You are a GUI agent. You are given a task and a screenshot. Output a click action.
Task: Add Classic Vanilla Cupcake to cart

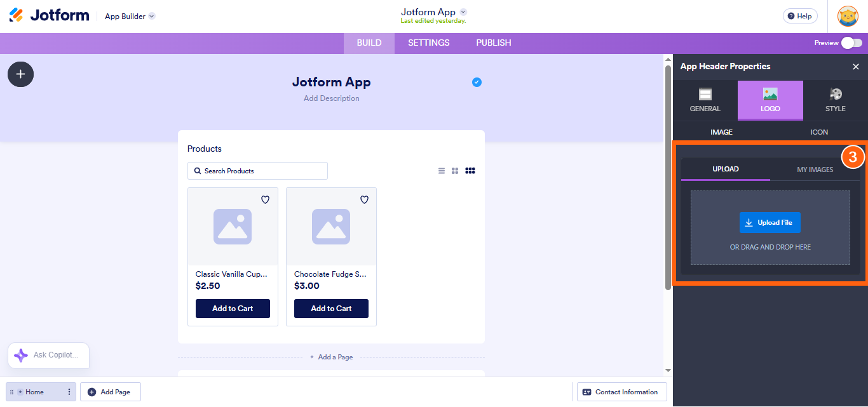[x=233, y=309]
